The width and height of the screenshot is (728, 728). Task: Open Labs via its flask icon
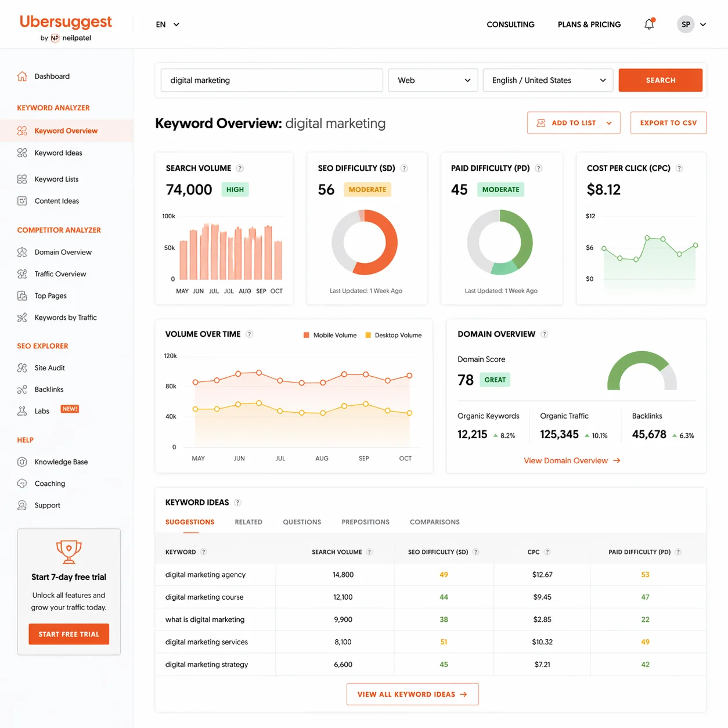point(22,411)
